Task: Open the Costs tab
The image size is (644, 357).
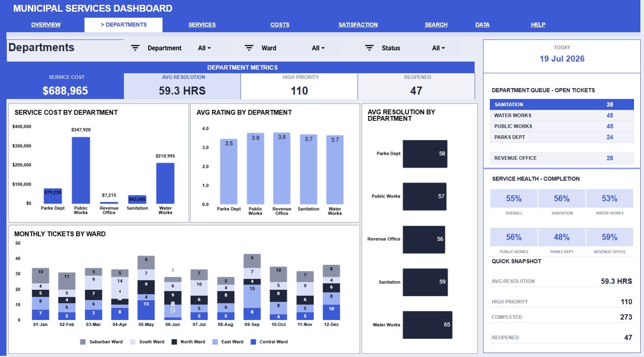Action: coord(280,25)
